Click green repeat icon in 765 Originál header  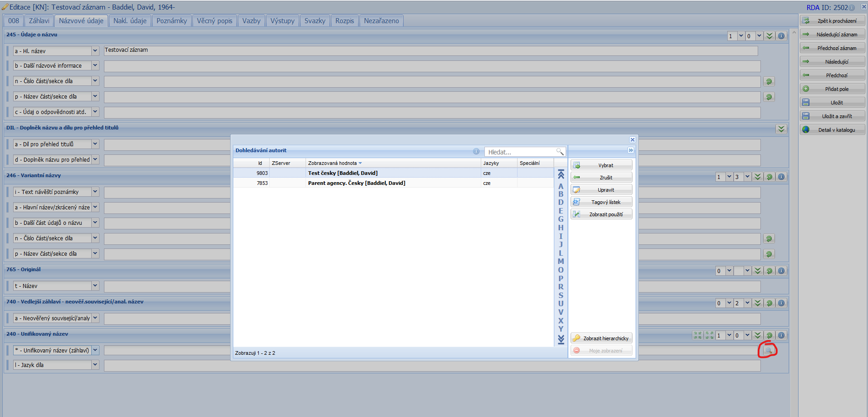point(769,271)
